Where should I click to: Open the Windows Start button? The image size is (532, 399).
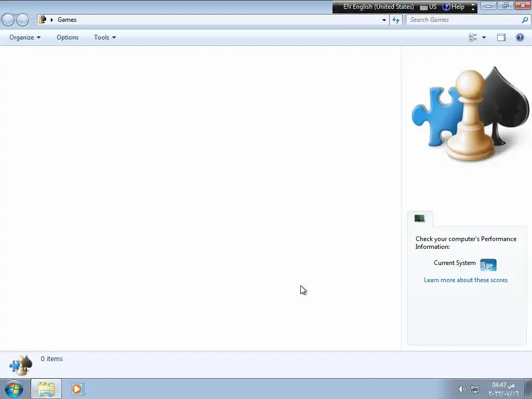point(14,389)
